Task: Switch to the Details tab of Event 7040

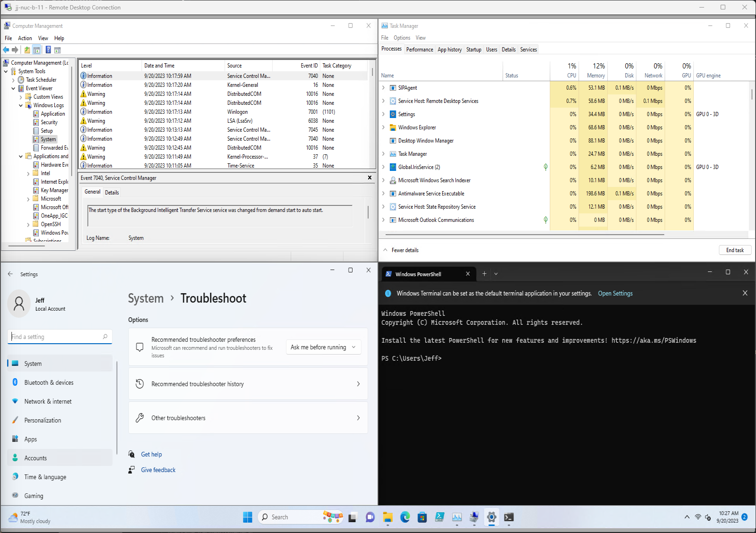Action: click(112, 193)
